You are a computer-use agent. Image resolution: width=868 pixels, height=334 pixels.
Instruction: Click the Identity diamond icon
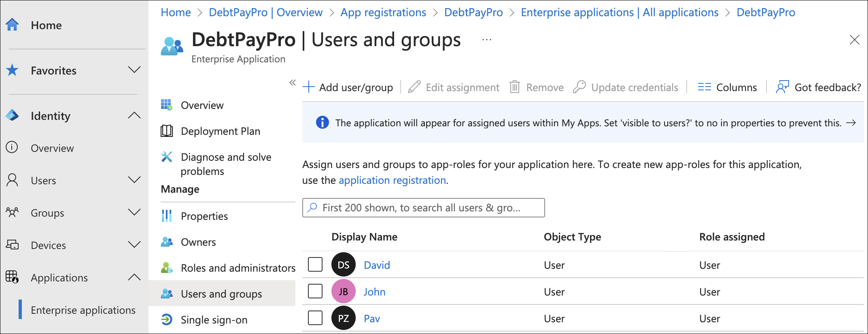[12, 115]
